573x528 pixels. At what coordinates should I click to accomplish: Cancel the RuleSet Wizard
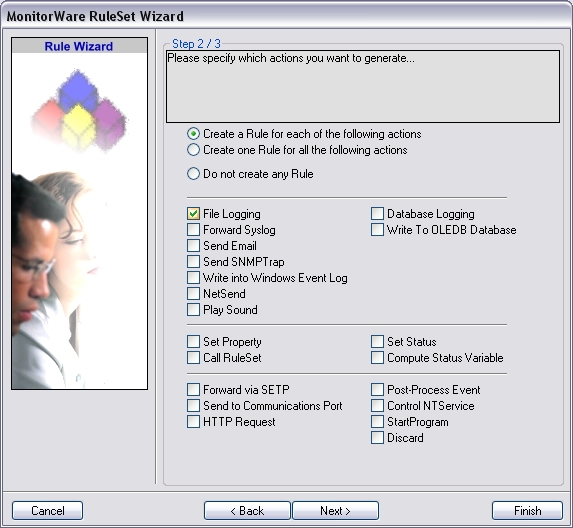(x=48, y=510)
